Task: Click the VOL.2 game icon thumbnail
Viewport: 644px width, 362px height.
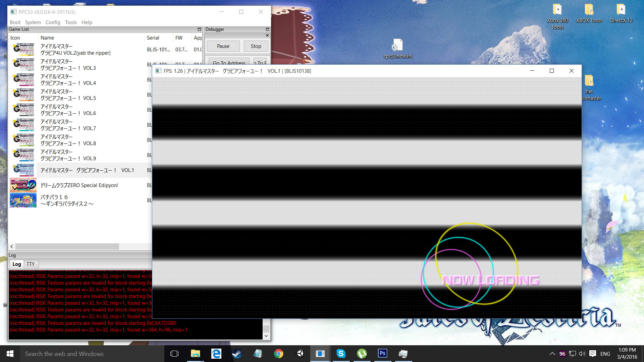Action: click(23, 49)
